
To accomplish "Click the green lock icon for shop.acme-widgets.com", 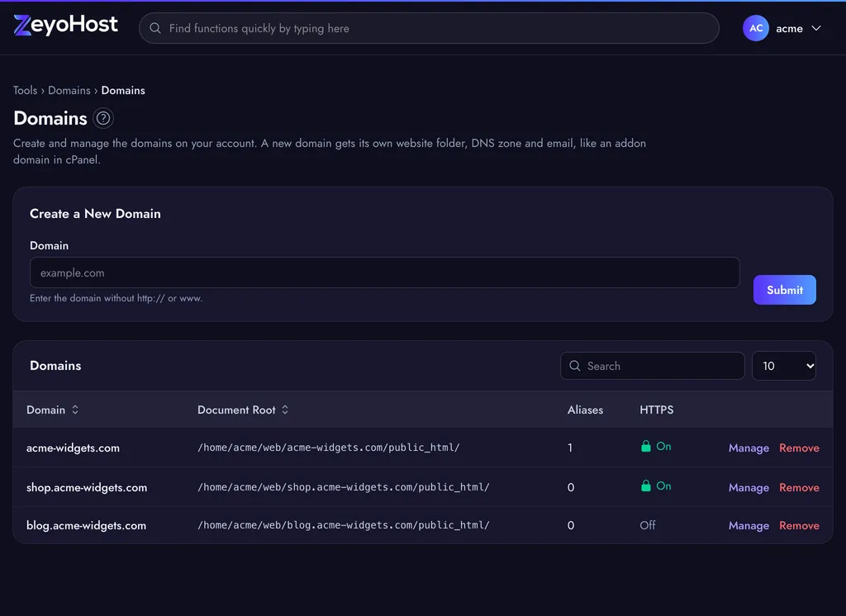I will 645,486.
